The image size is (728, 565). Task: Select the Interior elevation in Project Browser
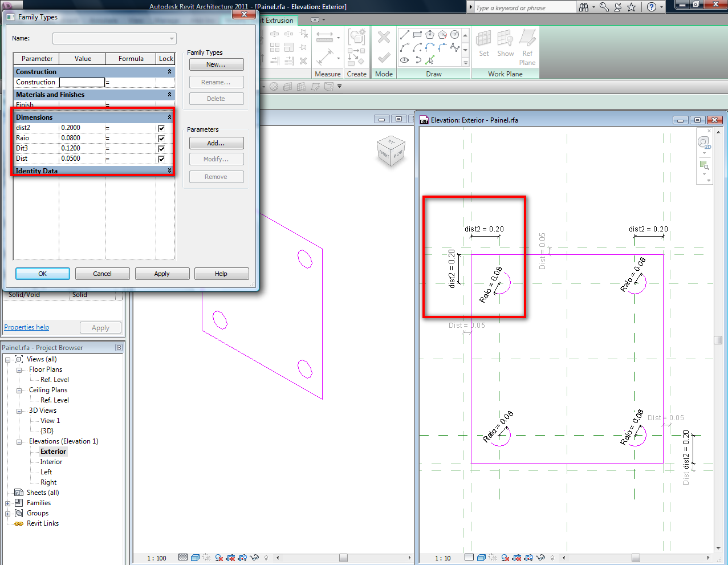(51, 462)
